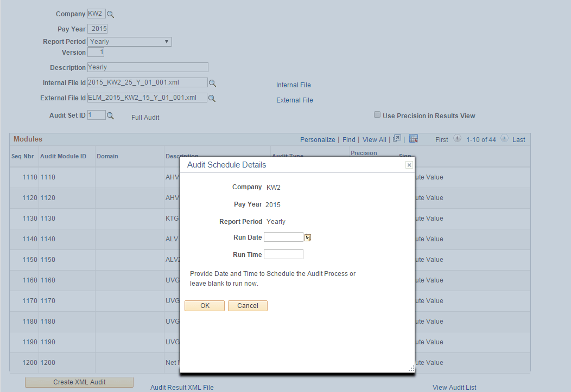Viewport: 571px width, 392px height.
Task: Go to previous page of modules
Action: click(457, 139)
